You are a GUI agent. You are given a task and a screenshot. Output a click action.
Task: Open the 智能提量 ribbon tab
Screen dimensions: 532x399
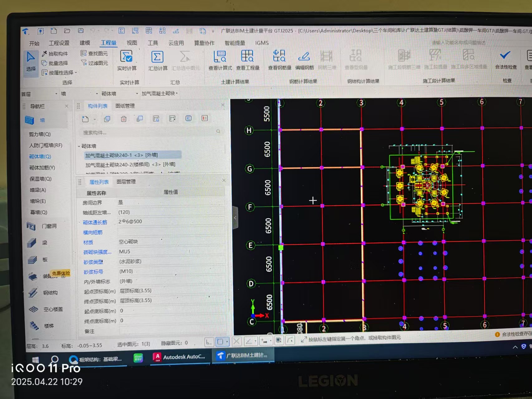click(x=235, y=43)
